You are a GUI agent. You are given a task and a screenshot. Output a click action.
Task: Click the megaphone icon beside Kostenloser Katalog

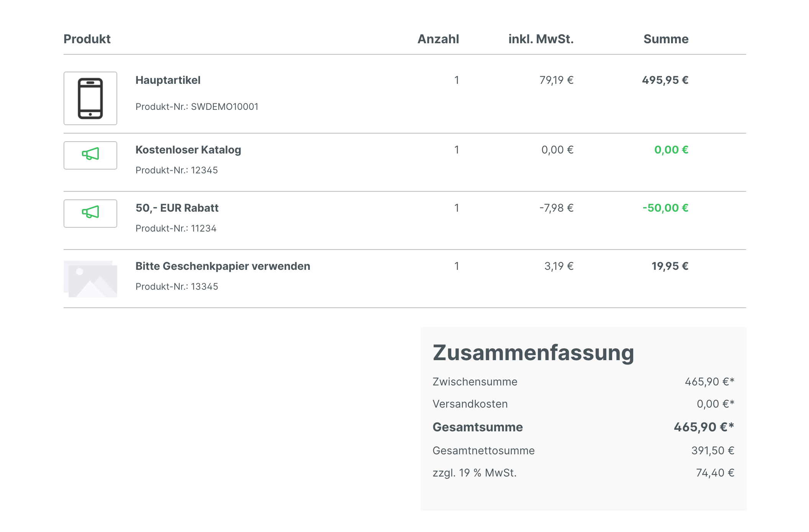(90, 154)
